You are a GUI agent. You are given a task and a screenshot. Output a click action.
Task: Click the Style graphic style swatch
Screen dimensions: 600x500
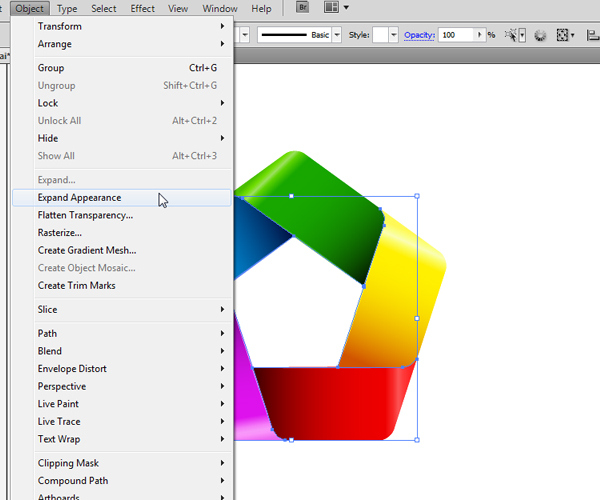pos(381,35)
